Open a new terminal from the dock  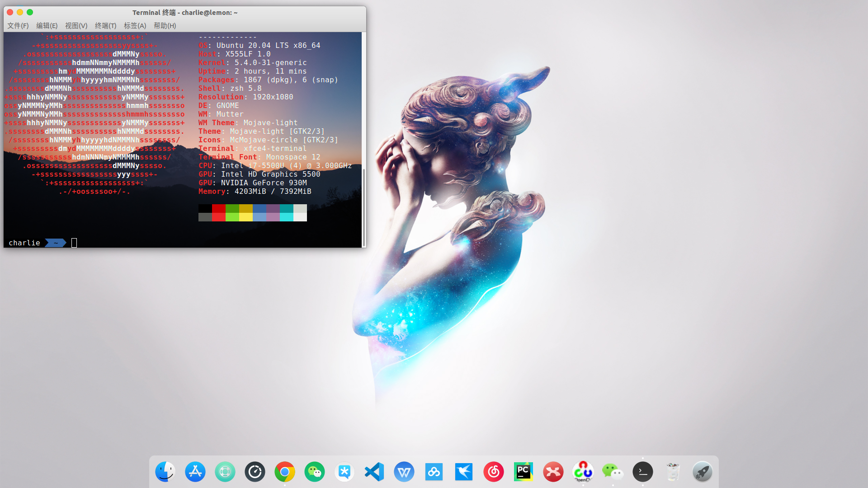pyautogui.click(x=642, y=472)
